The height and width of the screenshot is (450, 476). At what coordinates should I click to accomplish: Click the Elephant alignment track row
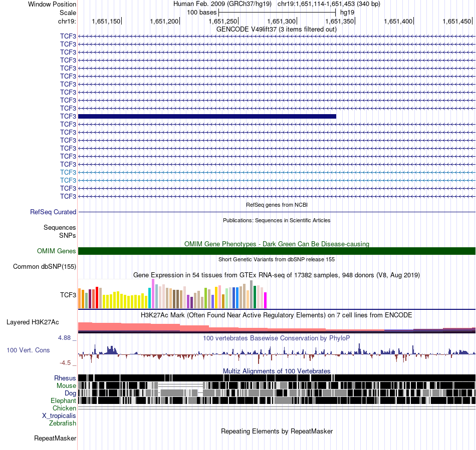(x=277, y=400)
